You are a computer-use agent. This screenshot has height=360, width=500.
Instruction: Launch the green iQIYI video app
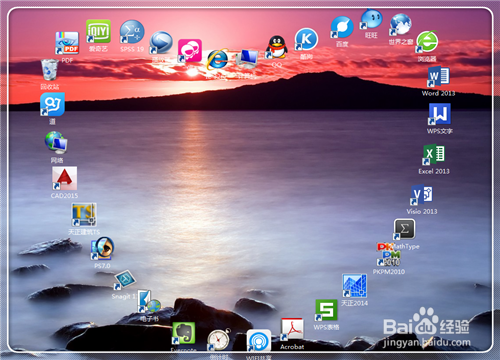pos(98,31)
